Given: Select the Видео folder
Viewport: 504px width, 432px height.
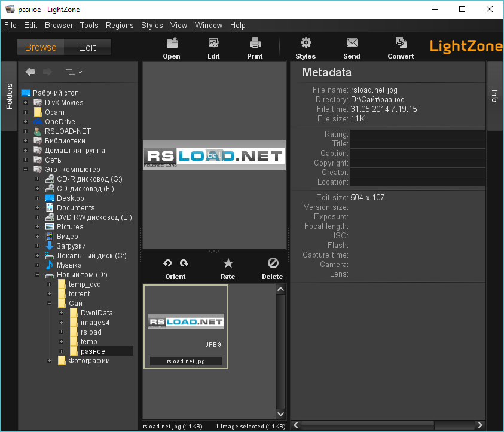Looking at the screenshot, I should (x=62, y=237).
